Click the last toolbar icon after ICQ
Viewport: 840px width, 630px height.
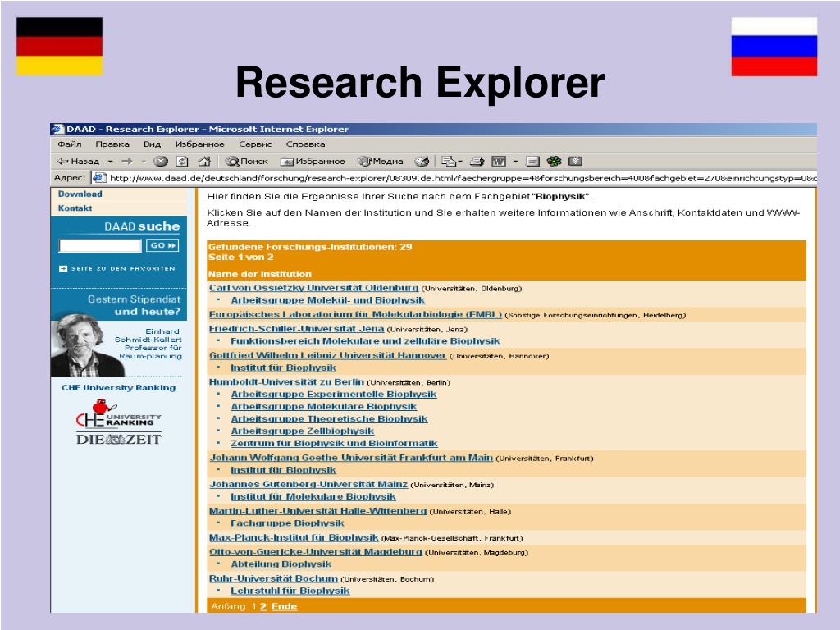[575, 162]
